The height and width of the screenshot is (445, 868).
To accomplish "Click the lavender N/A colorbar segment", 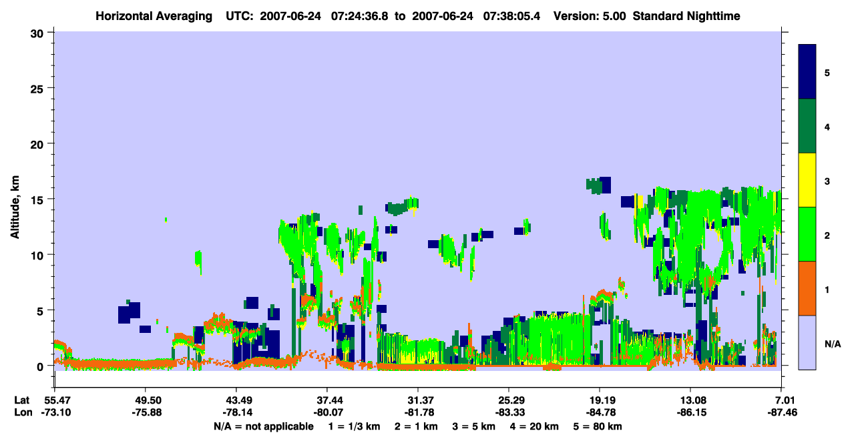I will point(807,342).
